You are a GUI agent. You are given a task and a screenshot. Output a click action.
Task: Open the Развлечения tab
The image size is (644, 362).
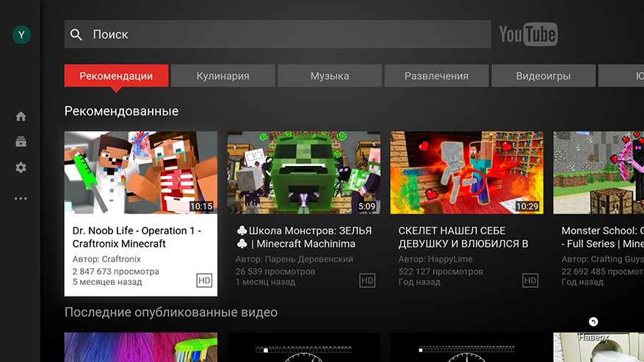point(437,76)
